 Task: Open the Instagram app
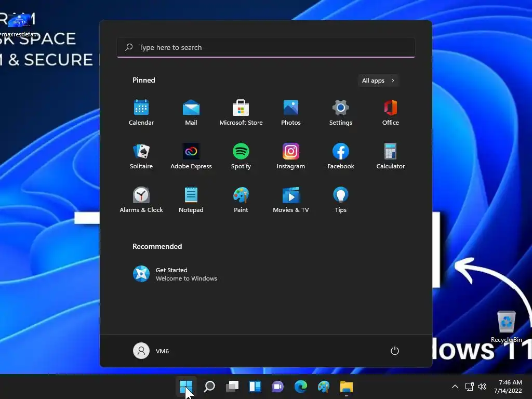[x=291, y=156]
